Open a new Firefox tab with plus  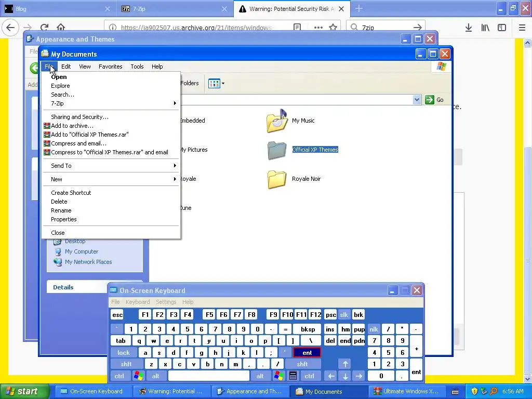click(359, 8)
